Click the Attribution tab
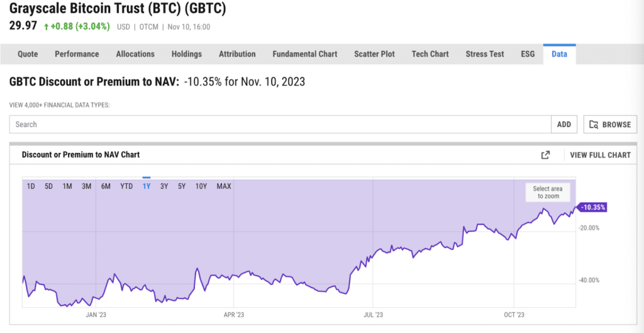Viewport: 644px width, 333px height. click(237, 54)
